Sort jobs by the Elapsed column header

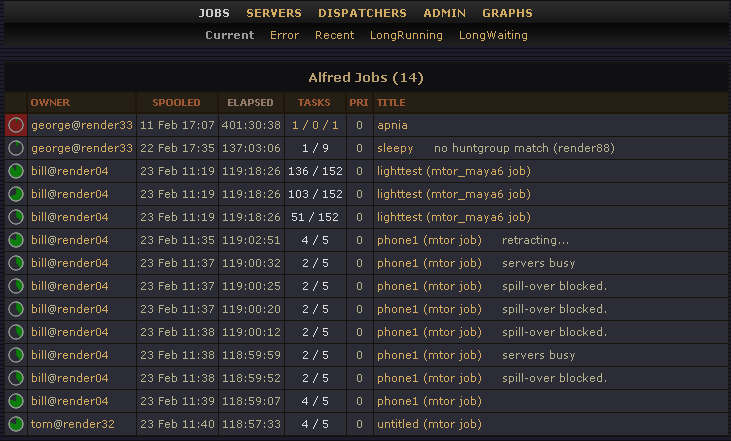click(250, 102)
